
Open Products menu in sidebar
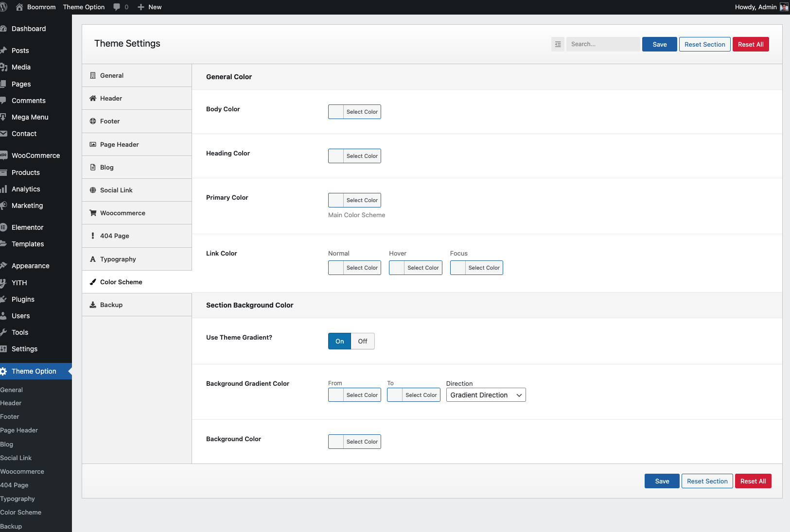click(x=36, y=172)
